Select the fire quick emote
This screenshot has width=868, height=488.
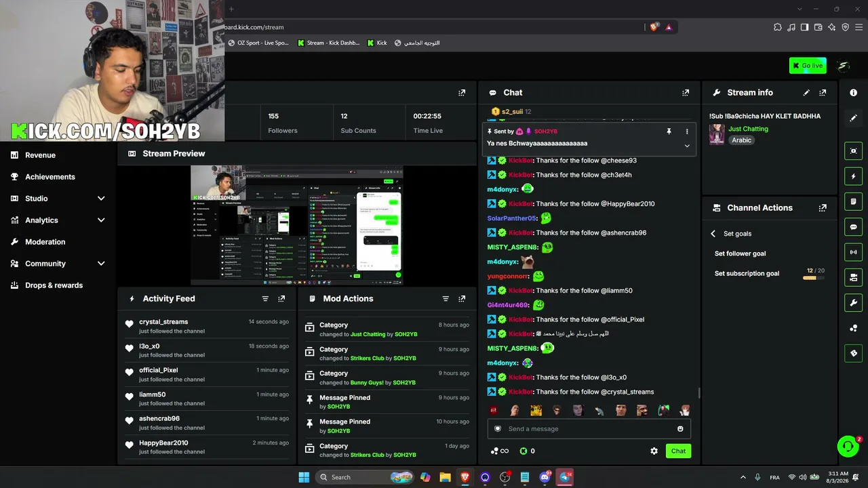(x=536, y=410)
